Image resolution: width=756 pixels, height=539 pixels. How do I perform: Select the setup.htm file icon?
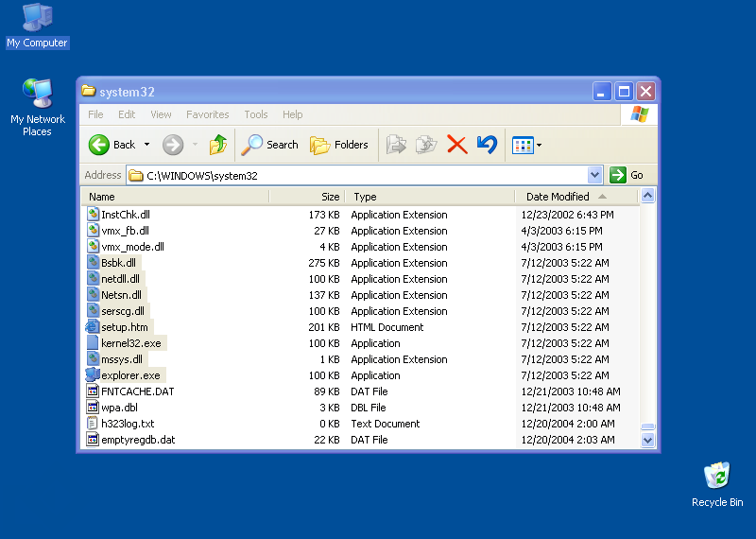[93, 326]
